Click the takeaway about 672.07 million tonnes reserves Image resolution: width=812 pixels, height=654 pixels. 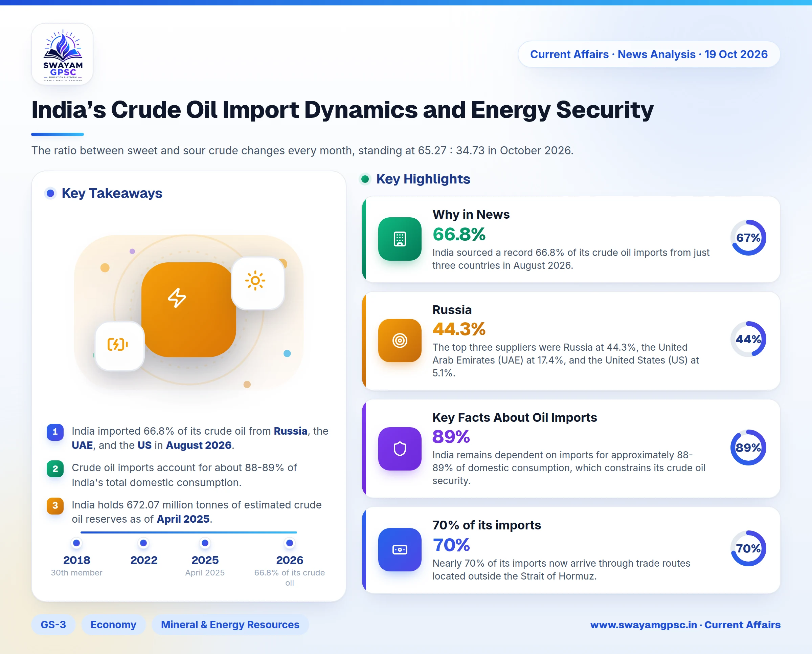pyautogui.click(x=197, y=512)
